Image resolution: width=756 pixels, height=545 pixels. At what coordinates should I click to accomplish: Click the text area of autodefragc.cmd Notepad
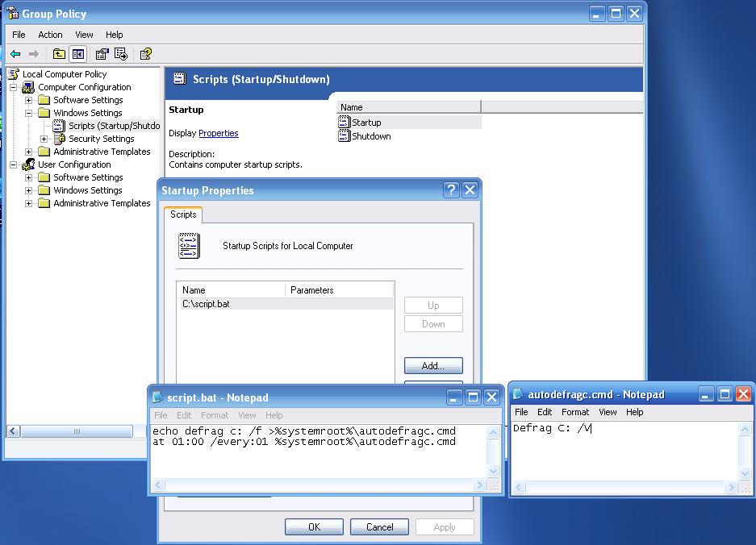pos(625,451)
